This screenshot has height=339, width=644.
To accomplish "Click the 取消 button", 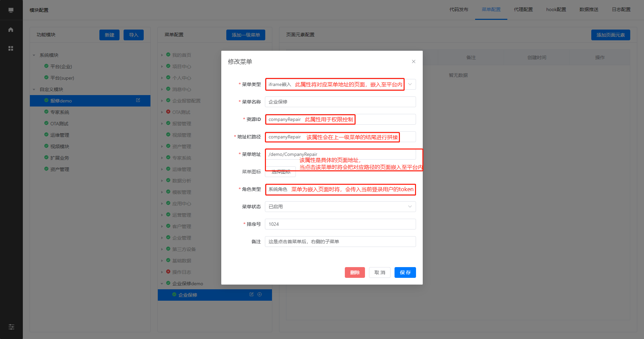I will [379, 272].
